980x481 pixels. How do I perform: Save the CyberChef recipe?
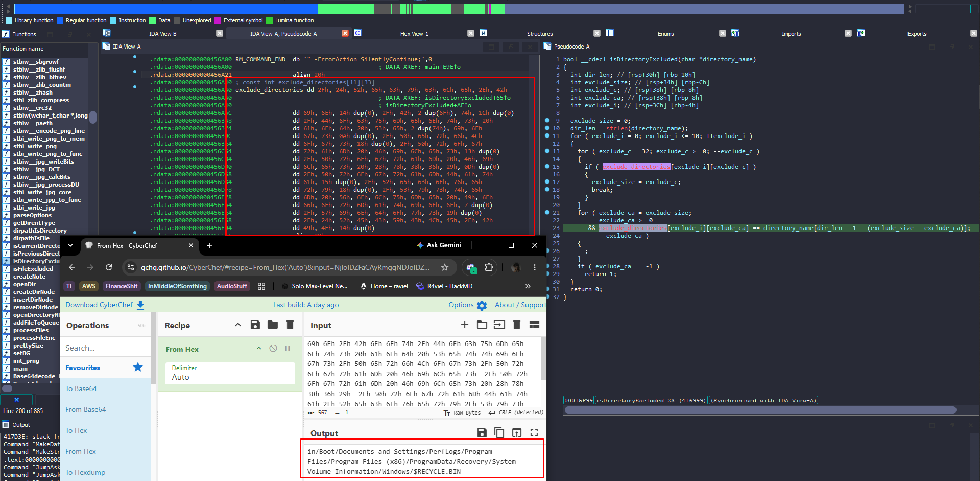click(255, 325)
